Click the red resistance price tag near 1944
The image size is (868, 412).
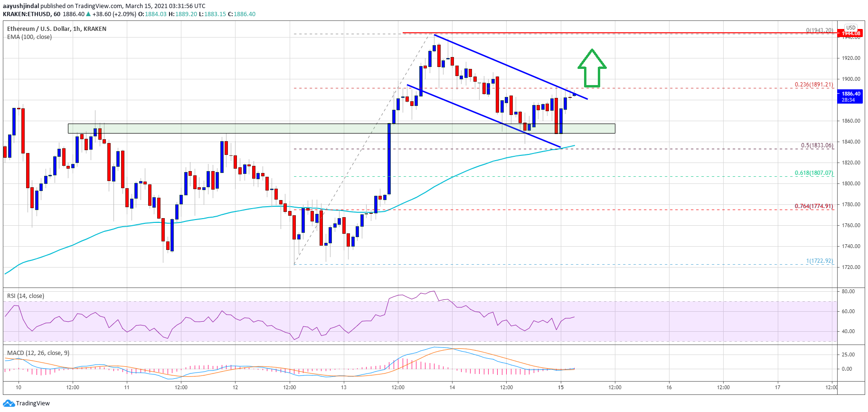851,33
